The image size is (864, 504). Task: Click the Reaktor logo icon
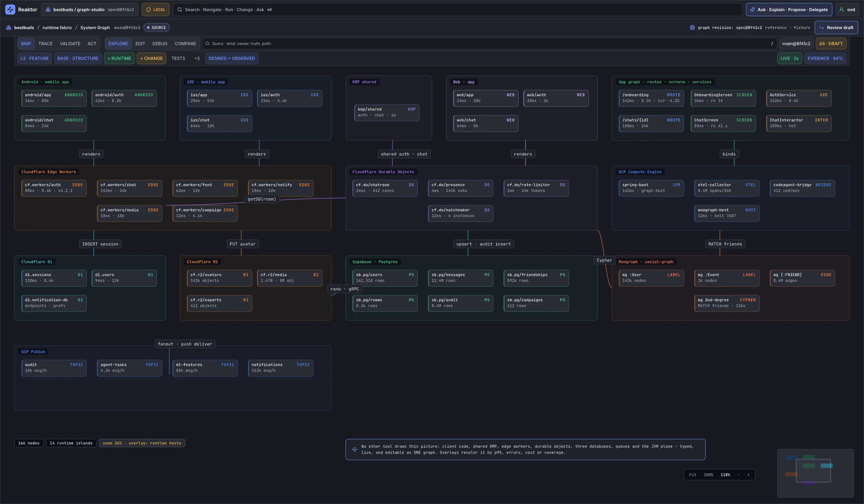pos(10,10)
